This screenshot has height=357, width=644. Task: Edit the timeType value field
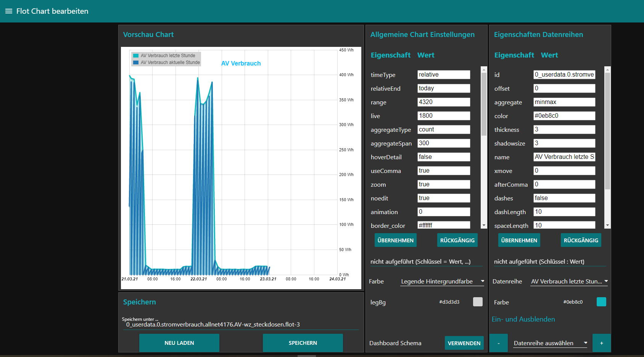click(x=444, y=75)
